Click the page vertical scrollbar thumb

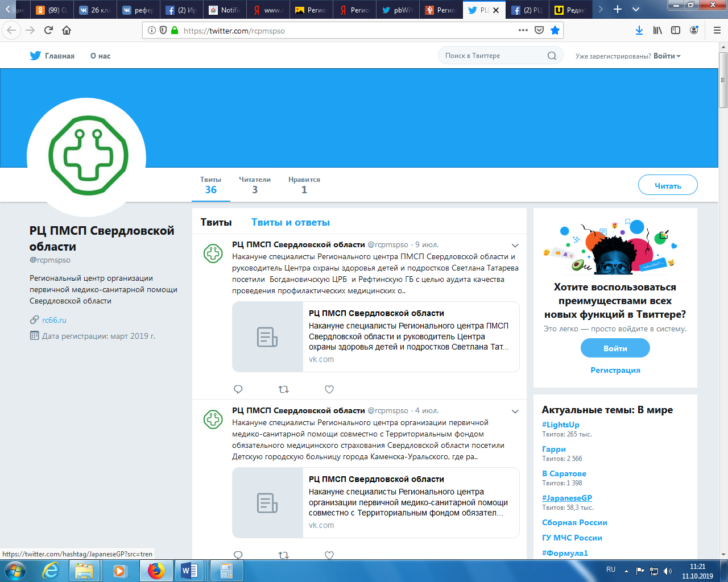723,81
